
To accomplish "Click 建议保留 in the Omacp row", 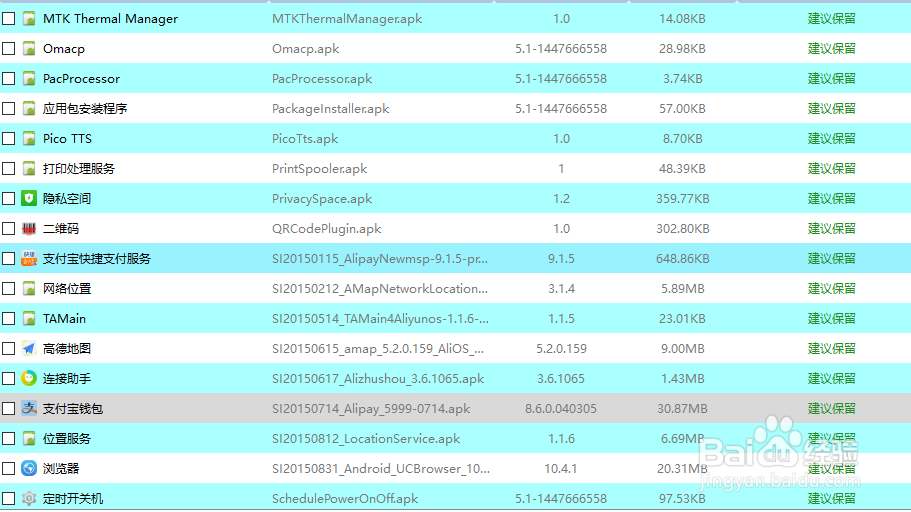I will (832, 49).
